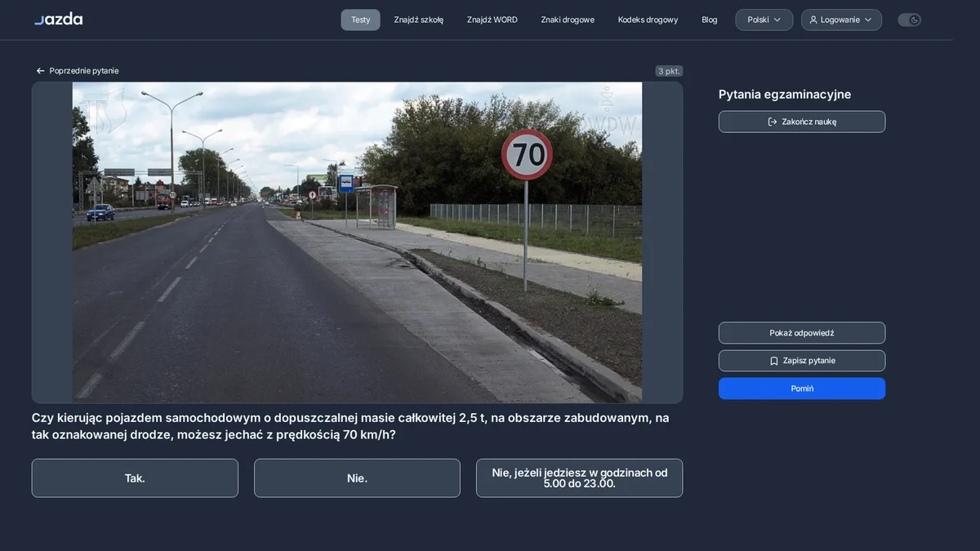Click the Pytania egzaminacyjne heading
The width and height of the screenshot is (980, 551).
click(785, 95)
